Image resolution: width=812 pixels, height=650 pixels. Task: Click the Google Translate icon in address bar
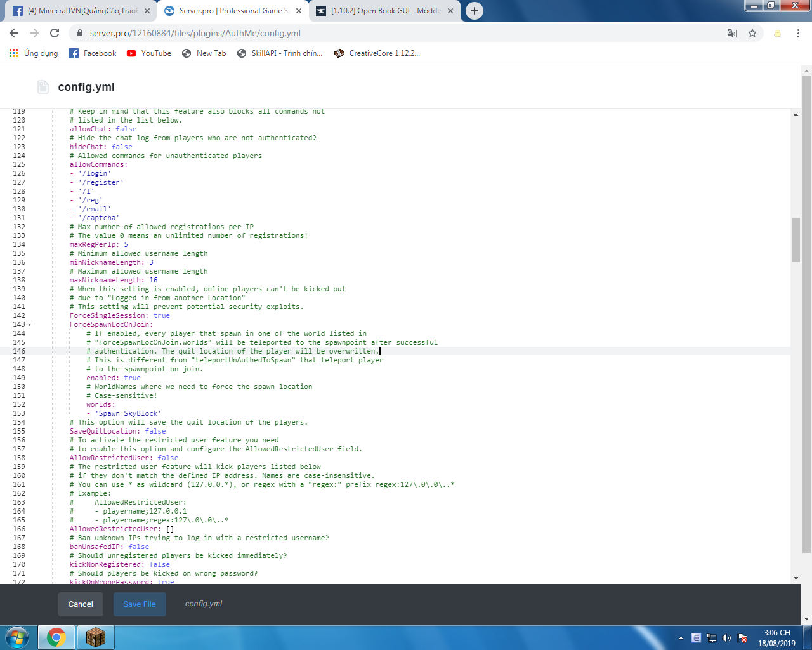731,33
